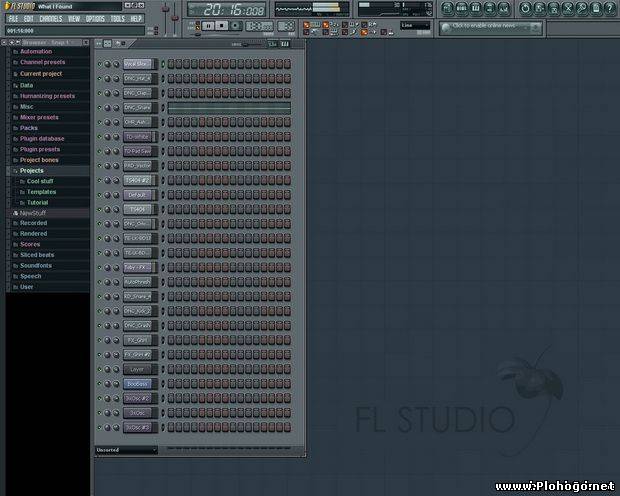Show the Step Sequencer via shortcut icon
620x496 pixels.
(x=461, y=8)
